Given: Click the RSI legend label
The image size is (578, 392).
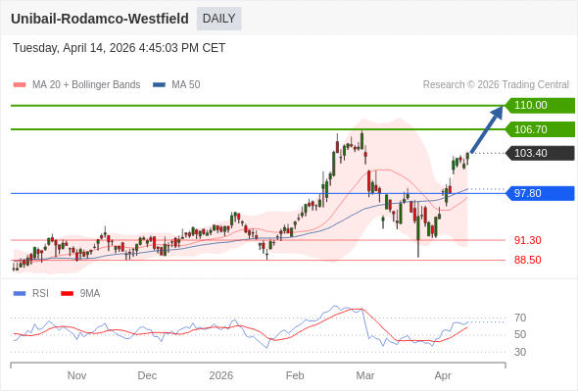Looking at the screenshot, I should pos(40,294).
